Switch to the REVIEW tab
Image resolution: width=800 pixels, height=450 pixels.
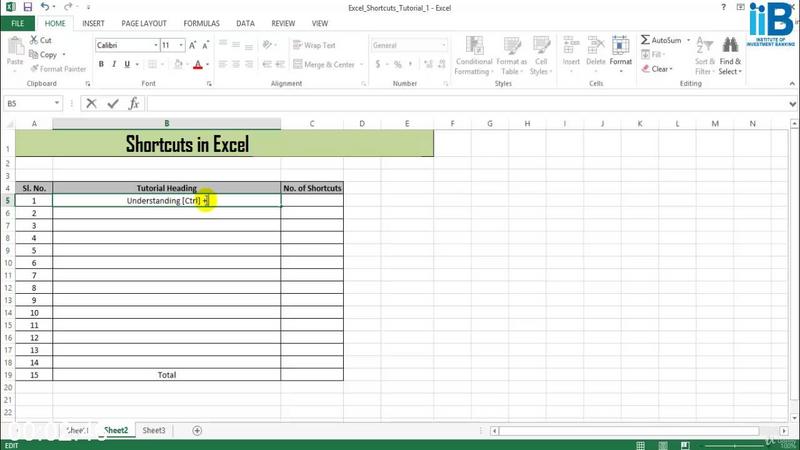[283, 23]
